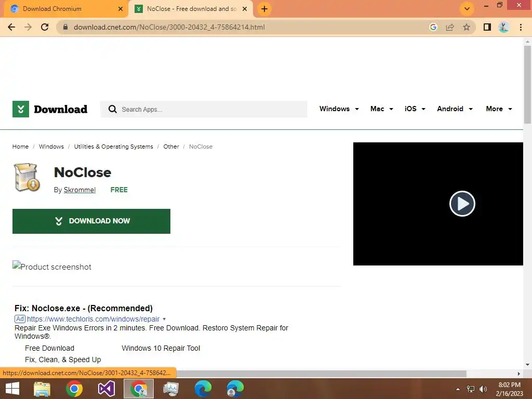The image size is (532, 399).
Task: Open the Windows Start menu
Action: [x=12, y=389]
